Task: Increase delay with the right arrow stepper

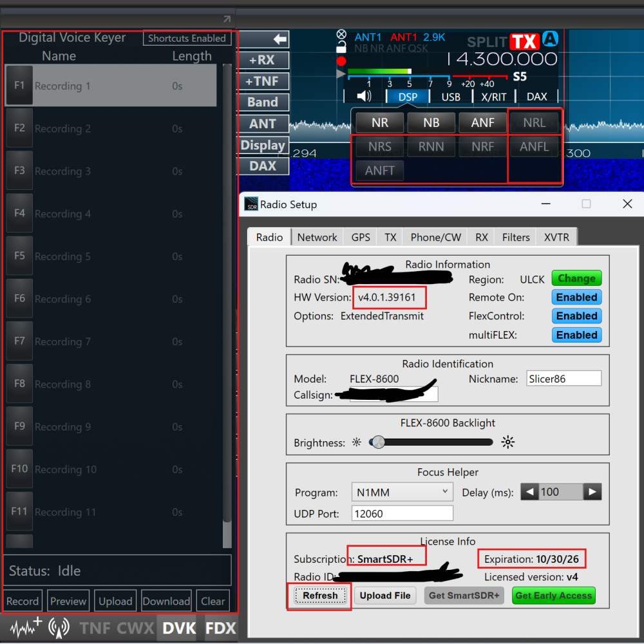Action: click(592, 491)
